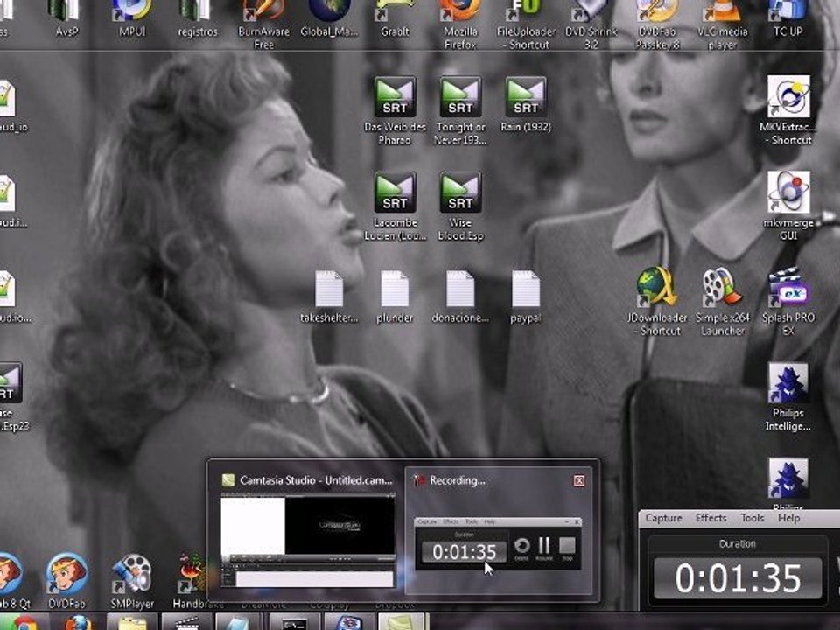The height and width of the screenshot is (630, 840).
Task: Select the donacione text file
Action: pos(460,297)
